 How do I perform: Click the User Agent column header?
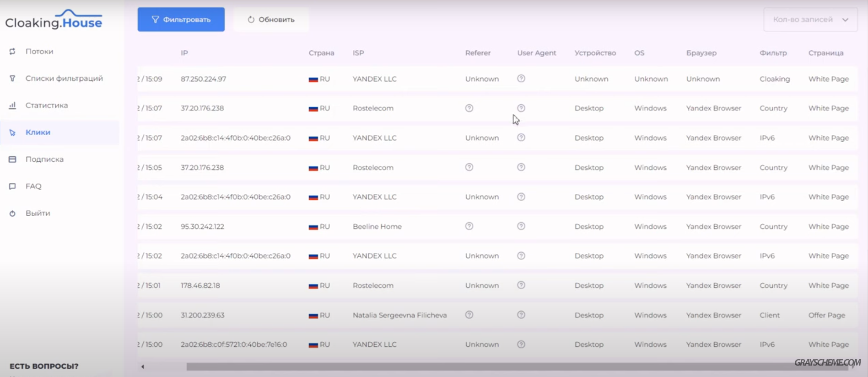click(x=537, y=53)
